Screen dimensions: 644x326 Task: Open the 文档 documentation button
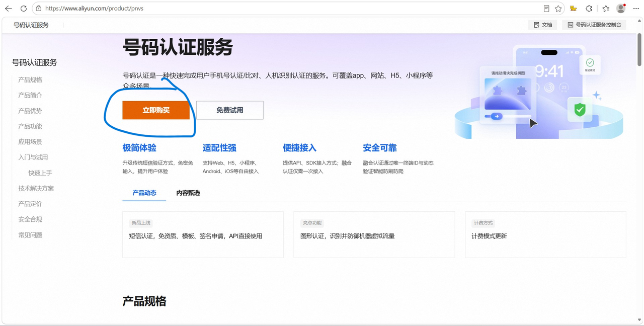(542, 25)
